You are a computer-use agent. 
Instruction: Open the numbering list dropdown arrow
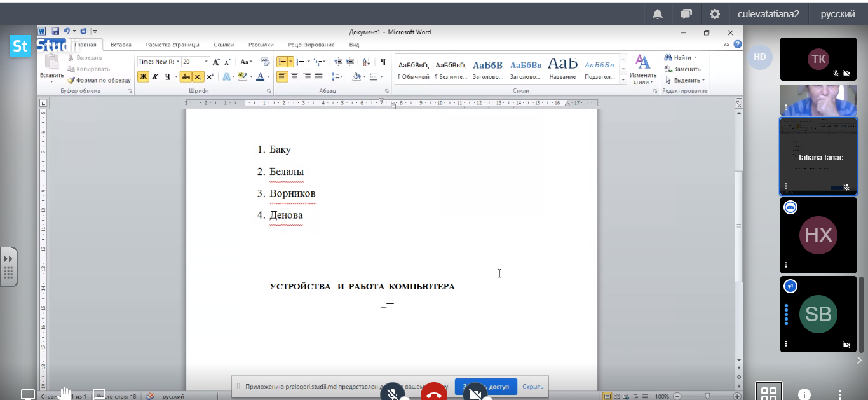(308, 62)
